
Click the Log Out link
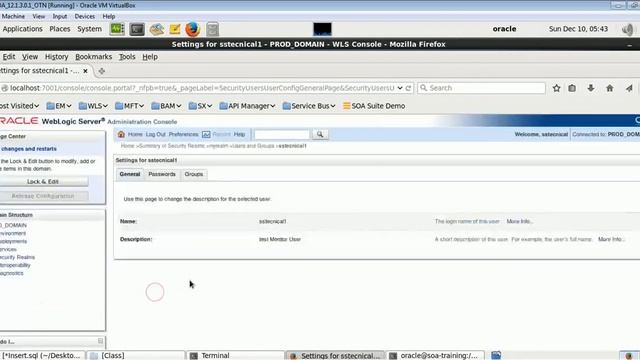coord(156,134)
